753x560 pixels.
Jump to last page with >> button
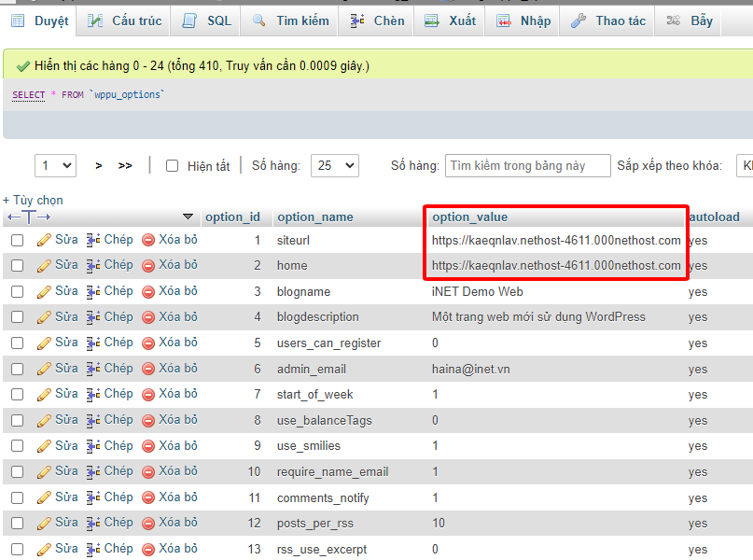tap(125, 166)
